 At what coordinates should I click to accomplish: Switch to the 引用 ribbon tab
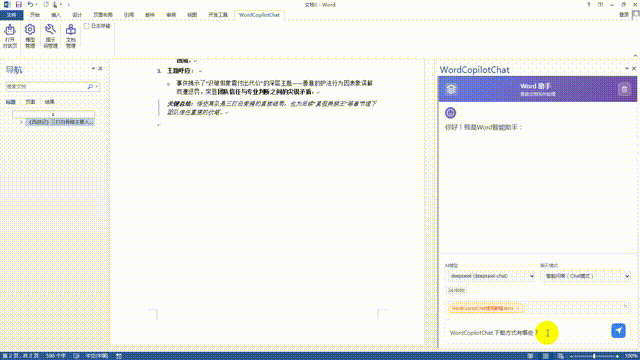tap(129, 15)
